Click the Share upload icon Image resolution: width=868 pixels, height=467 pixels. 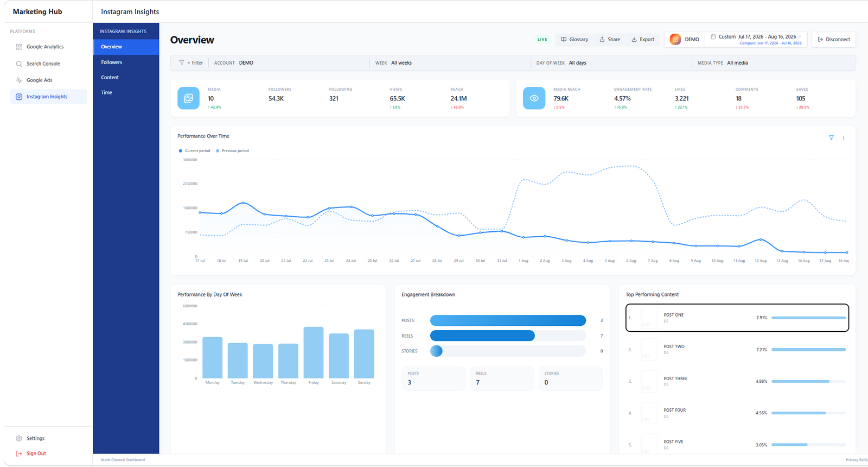coord(602,39)
